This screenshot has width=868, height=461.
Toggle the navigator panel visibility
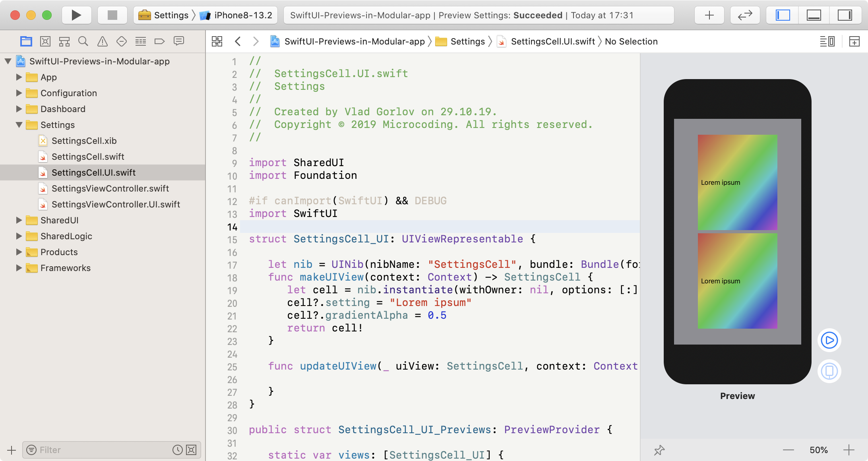(x=783, y=15)
